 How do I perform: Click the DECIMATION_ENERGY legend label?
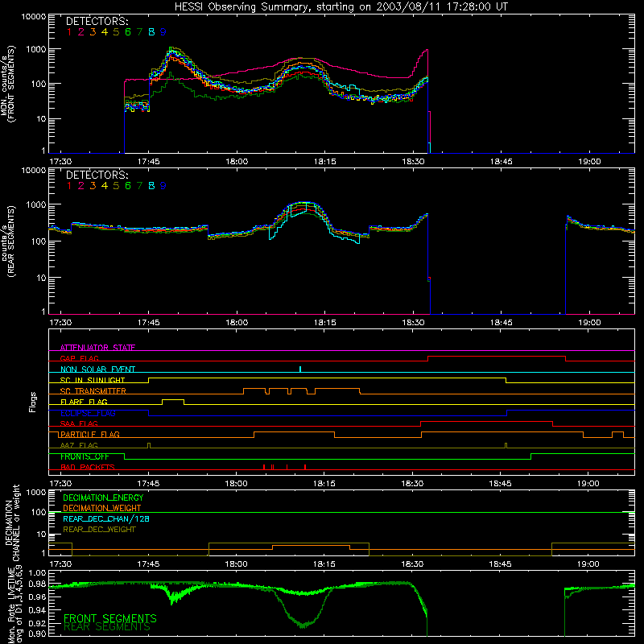pyautogui.click(x=103, y=497)
